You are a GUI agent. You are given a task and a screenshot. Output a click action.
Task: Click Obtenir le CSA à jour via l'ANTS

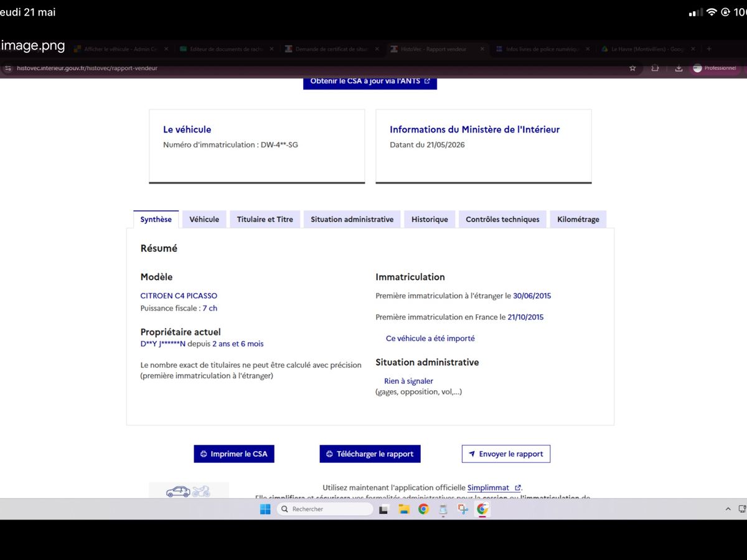click(370, 82)
